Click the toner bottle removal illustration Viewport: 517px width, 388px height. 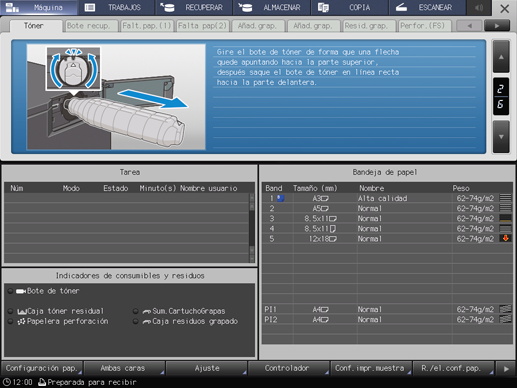click(116, 97)
